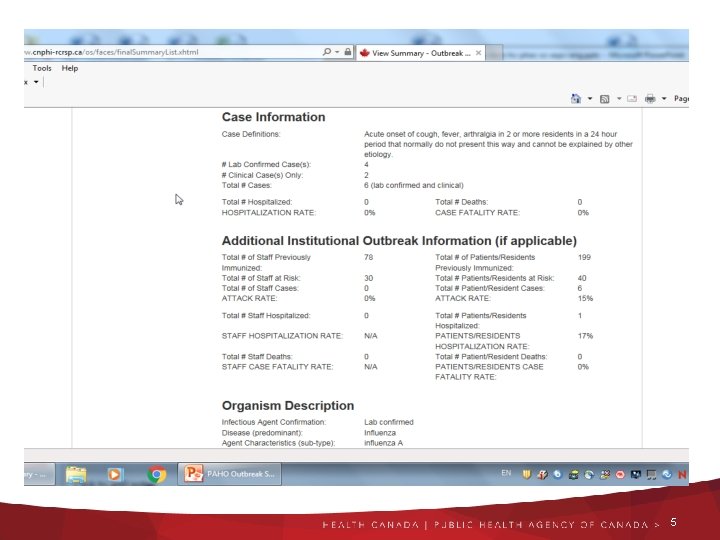
Task: Click the Total # Deaths label
Action: [x=461, y=202]
